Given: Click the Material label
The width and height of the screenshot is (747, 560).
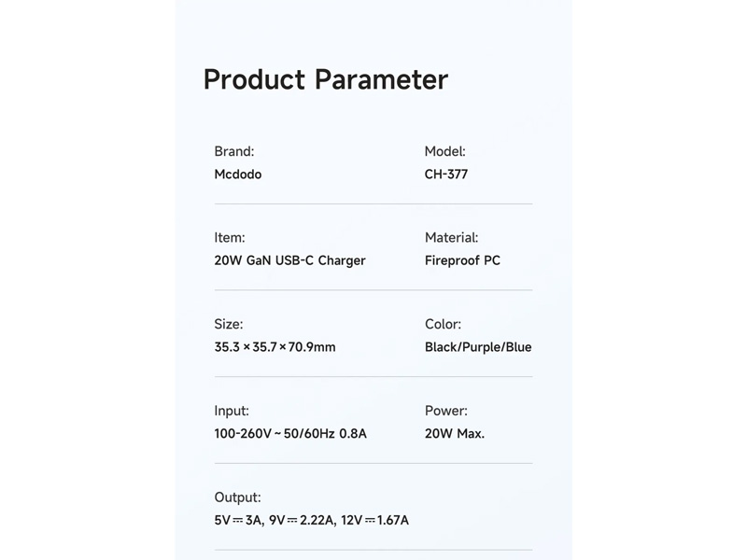Looking at the screenshot, I should coord(451,238).
